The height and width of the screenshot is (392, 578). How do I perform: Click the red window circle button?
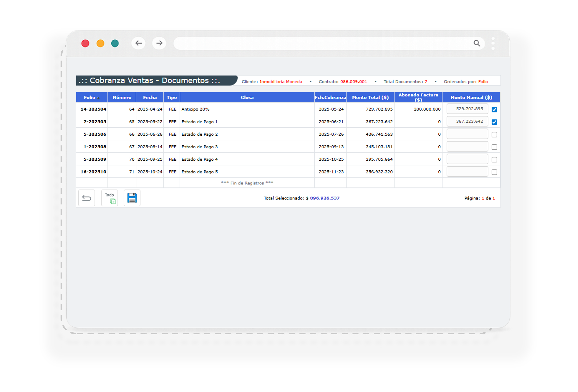[x=85, y=44]
